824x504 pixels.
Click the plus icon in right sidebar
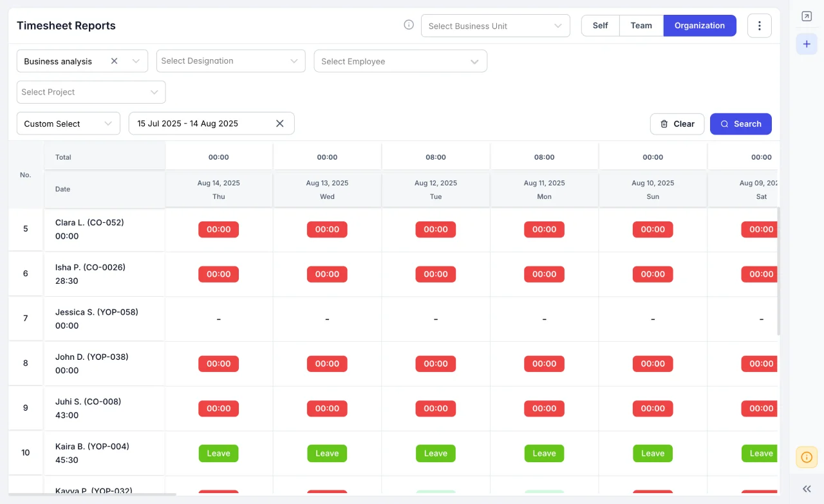(x=807, y=44)
